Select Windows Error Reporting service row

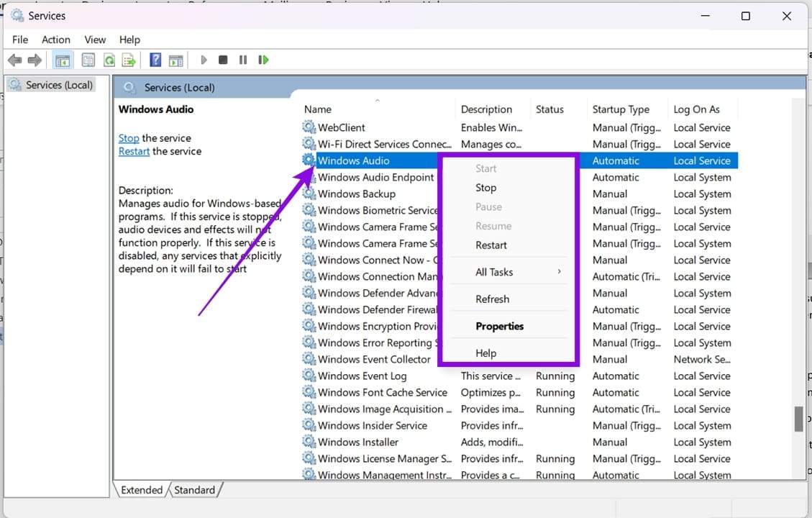(520, 342)
